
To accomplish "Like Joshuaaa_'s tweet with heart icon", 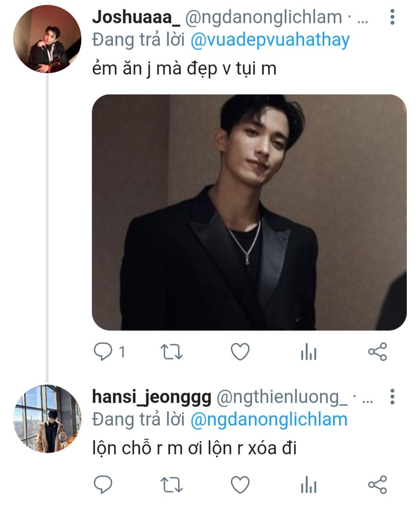I will click(240, 352).
